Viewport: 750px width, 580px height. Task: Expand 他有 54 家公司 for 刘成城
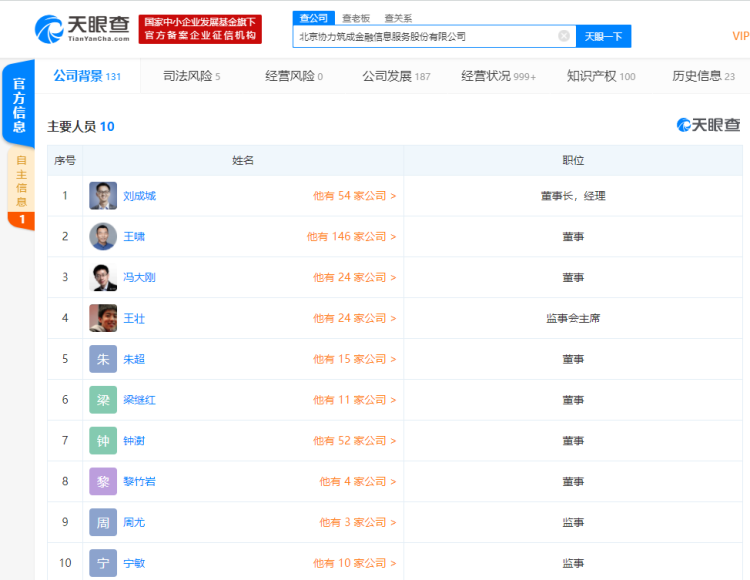pyautogui.click(x=354, y=196)
